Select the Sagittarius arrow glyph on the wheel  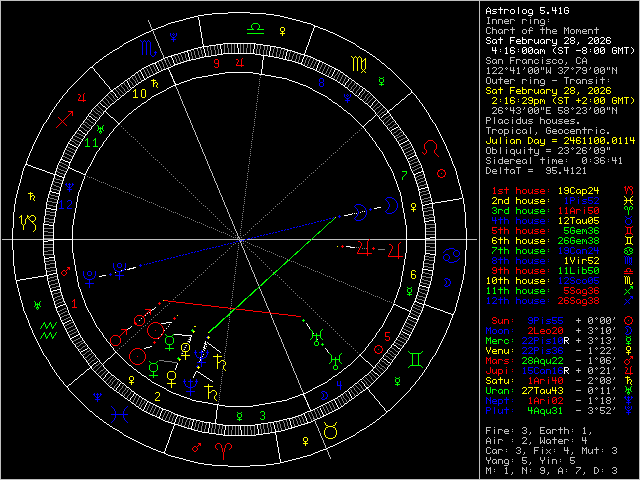[64, 119]
